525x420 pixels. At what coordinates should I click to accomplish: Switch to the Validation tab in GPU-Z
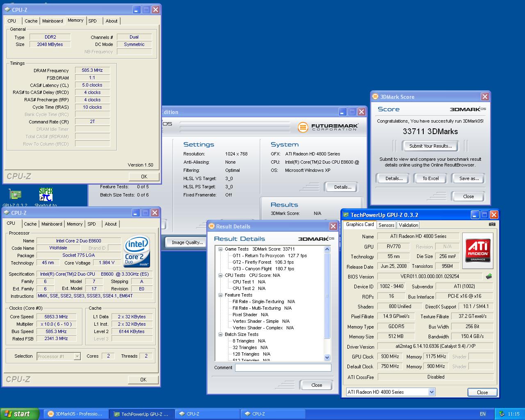coord(409,225)
